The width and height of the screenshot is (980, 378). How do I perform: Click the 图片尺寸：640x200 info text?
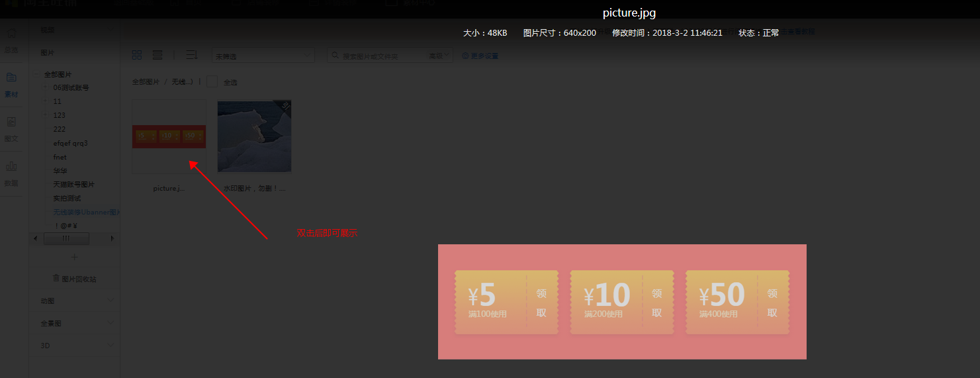[x=560, y=32]
